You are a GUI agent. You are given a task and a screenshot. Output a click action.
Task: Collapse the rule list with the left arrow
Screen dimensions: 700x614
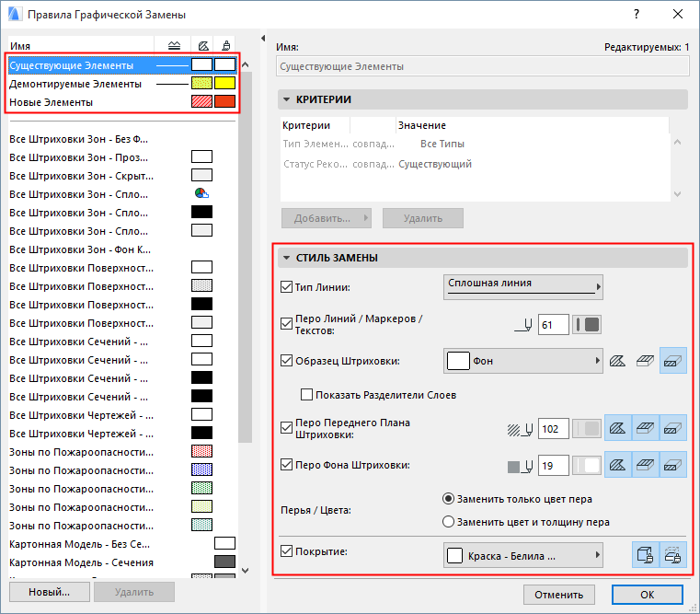click(263, 39)
